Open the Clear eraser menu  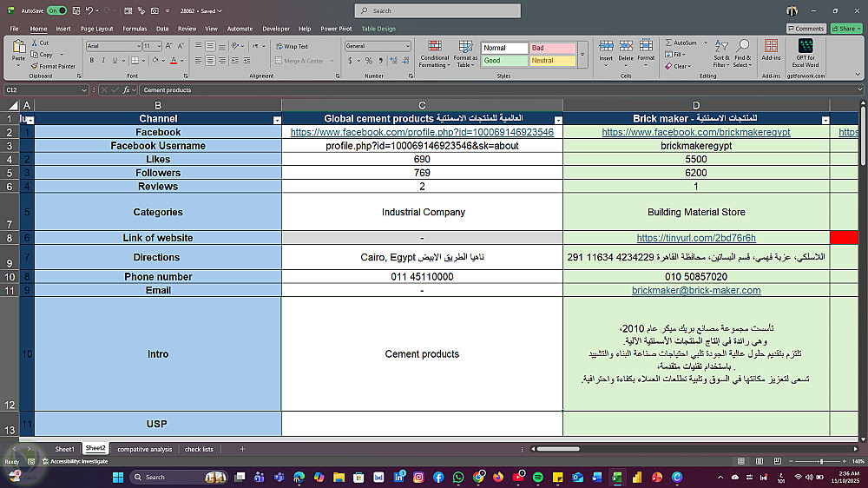tap(678, 66)
